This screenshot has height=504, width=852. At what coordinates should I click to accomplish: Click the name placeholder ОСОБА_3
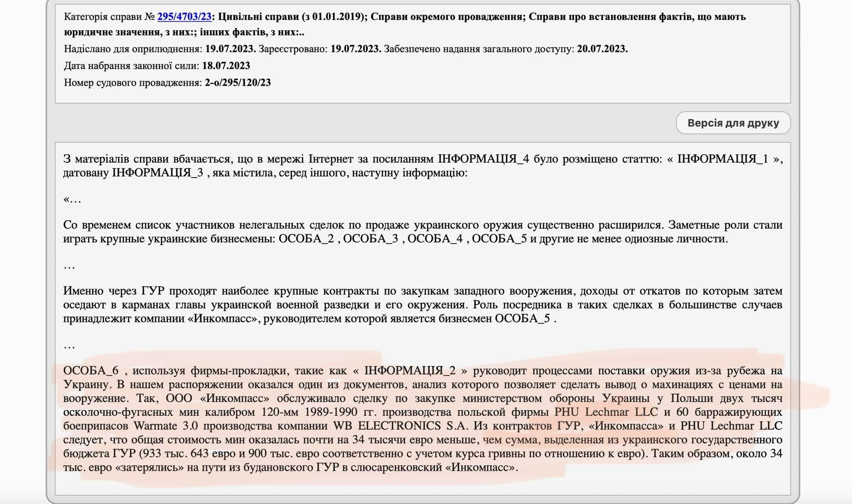[370, 239]
